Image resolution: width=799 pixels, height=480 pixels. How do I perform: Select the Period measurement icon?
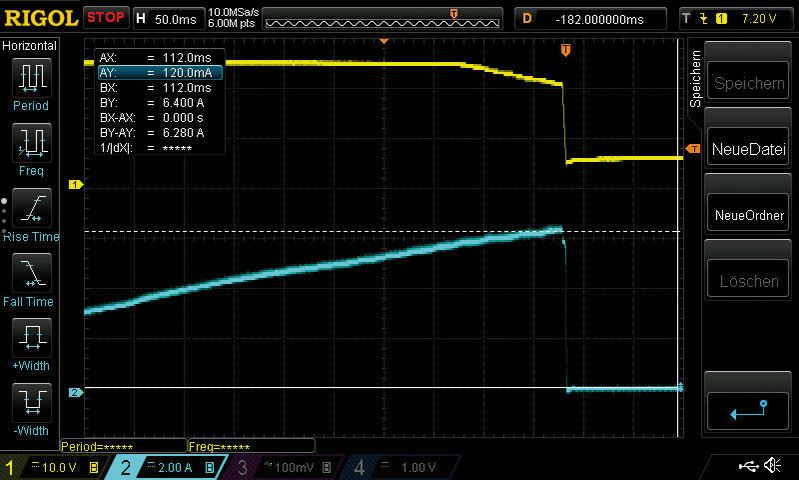30,80
